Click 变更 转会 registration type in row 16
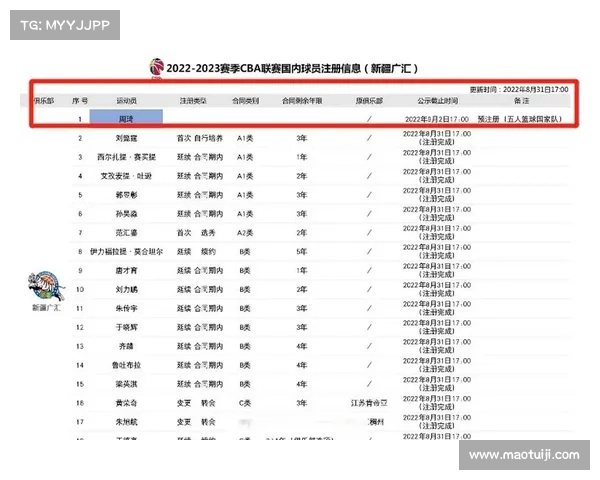The height and width of the screenshot is (480, 600). pyautogui.click(x=196, y=403)
